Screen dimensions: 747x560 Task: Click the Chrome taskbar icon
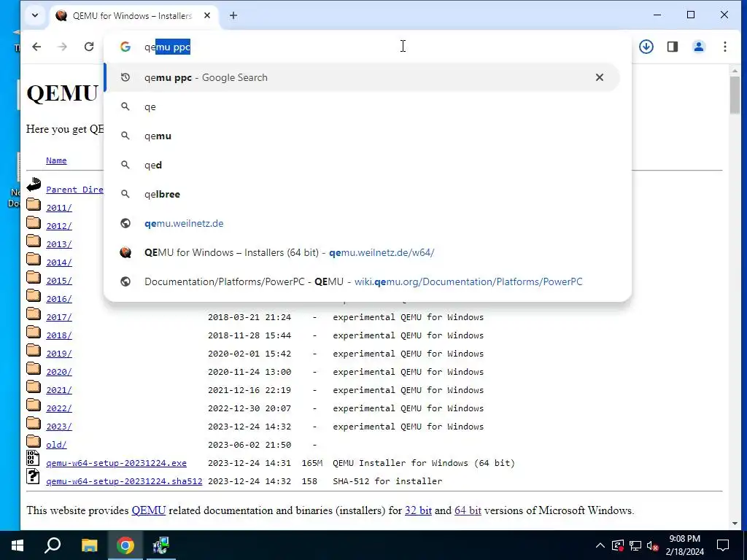click(125, 545)
